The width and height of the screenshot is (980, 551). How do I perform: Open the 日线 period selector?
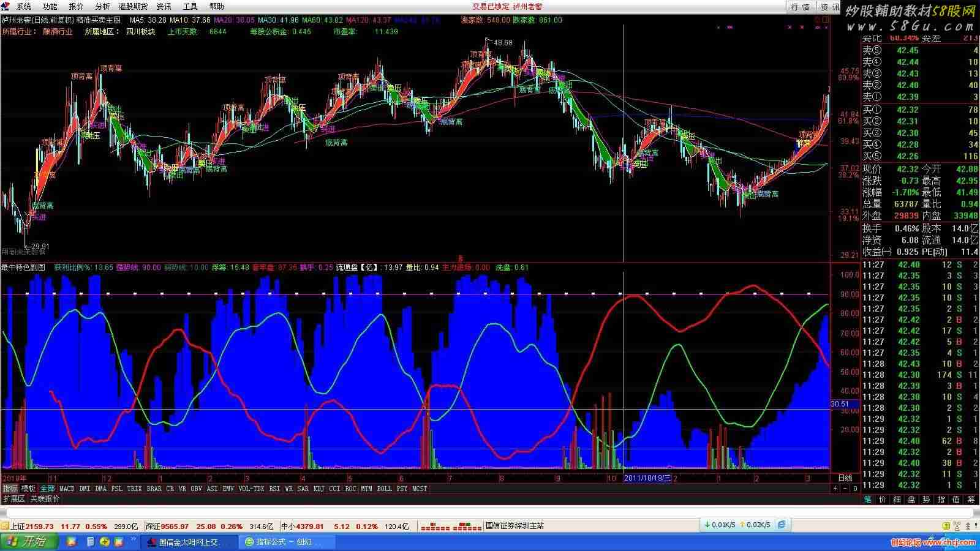click(845, 478)
